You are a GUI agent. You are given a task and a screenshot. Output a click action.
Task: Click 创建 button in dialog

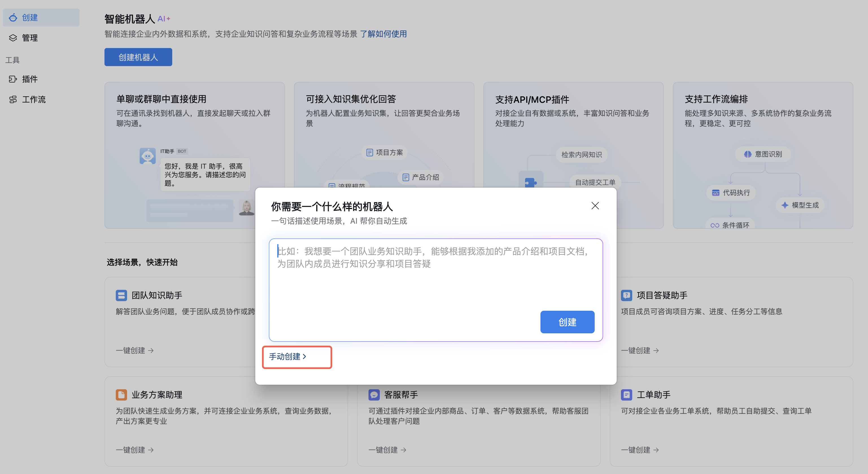[x=567, y=322]
